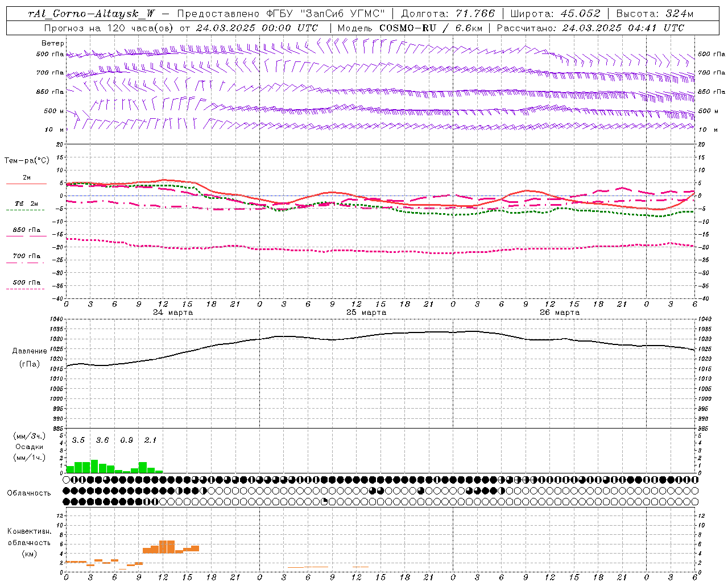728x582 pixels.
Task: Click the 500 гПа temperature legend entry
Action: [x=27, y=282]
